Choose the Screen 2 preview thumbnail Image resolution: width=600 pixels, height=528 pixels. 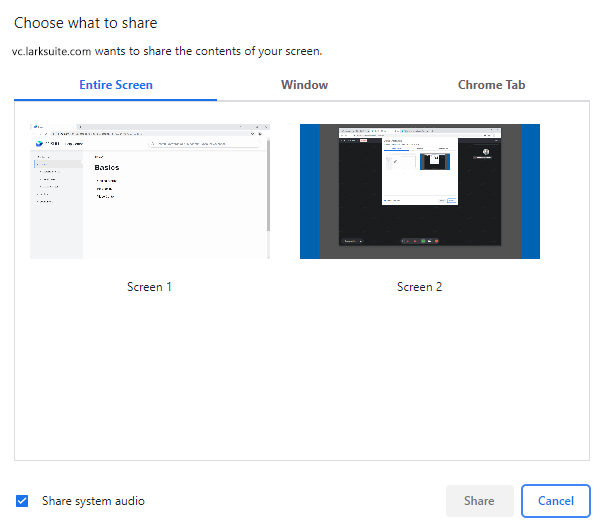tap(419, 191)
